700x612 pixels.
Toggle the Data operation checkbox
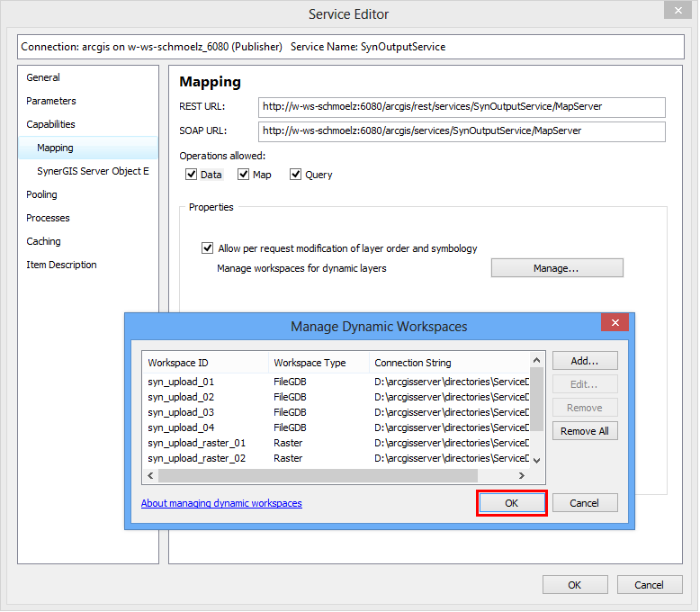click(x=191, y=175)
